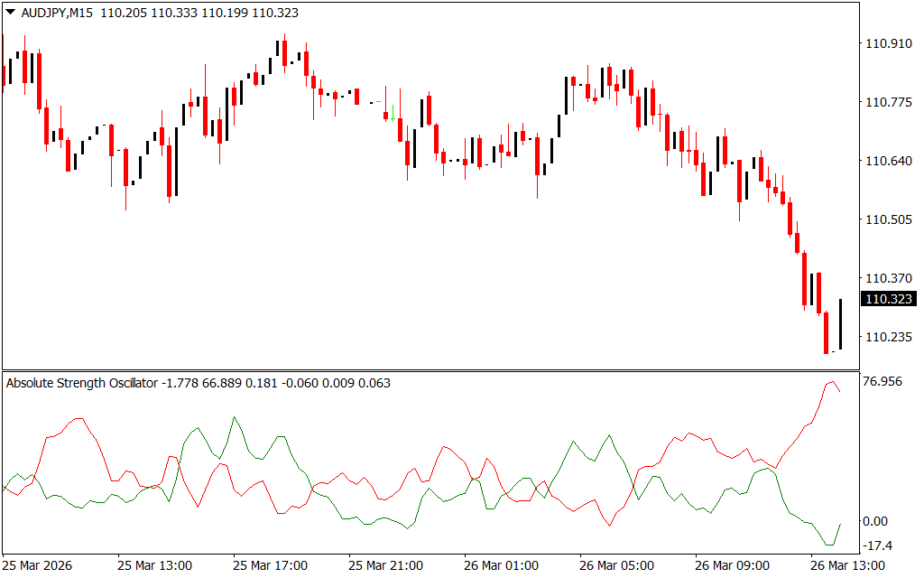Image resolution: width=924 pixels, height=578 pixels.
Task: Click the 110.505 price scale value
Action: (888, 219)
